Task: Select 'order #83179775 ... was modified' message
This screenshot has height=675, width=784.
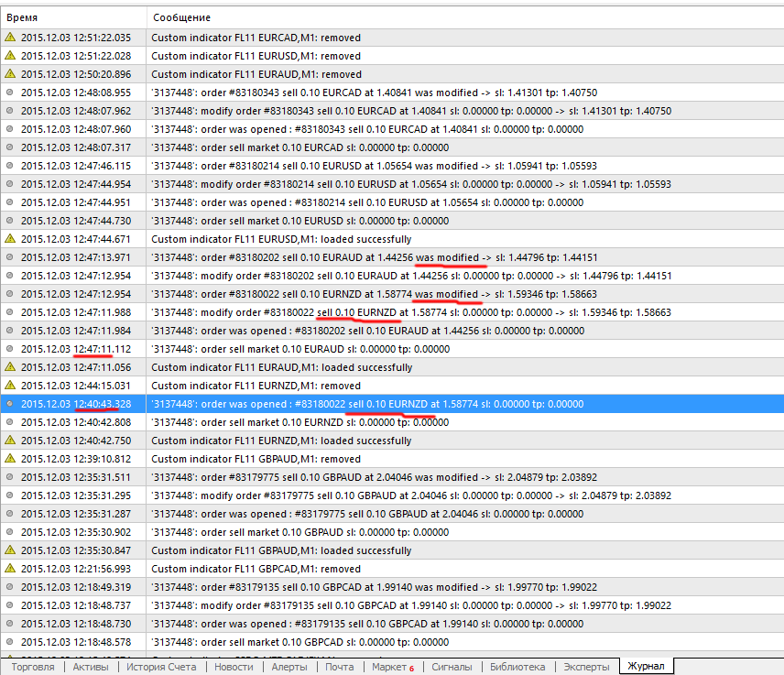Action: pyautogui.click(x=374, y=477)
